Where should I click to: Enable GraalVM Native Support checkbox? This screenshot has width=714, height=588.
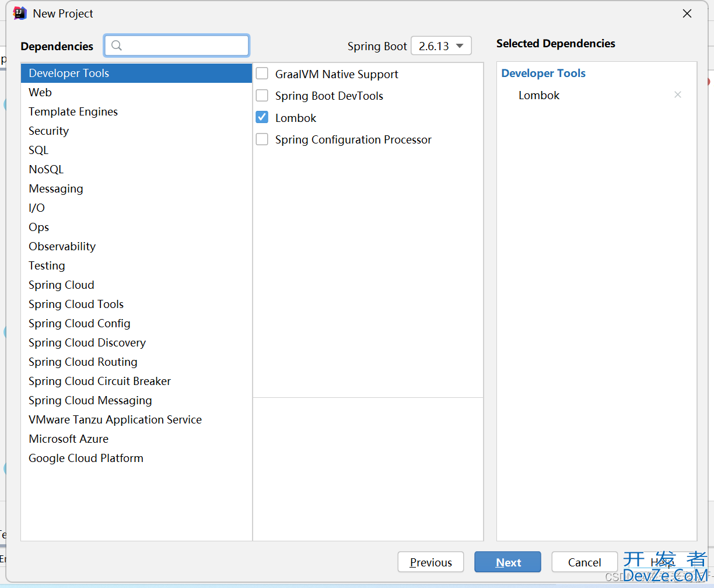262,74
